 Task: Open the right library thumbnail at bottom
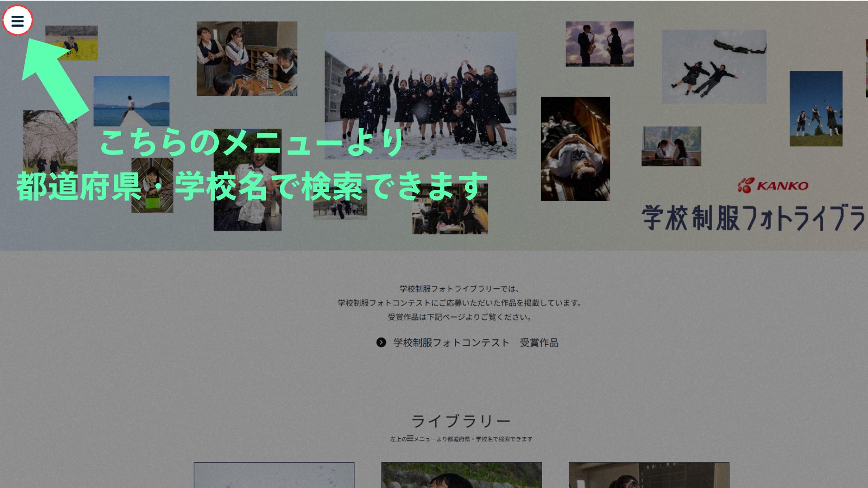tap(649, 474)
